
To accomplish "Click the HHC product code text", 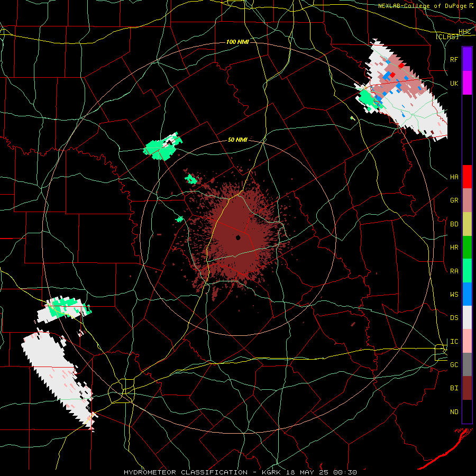I will (x=465, y=31).
